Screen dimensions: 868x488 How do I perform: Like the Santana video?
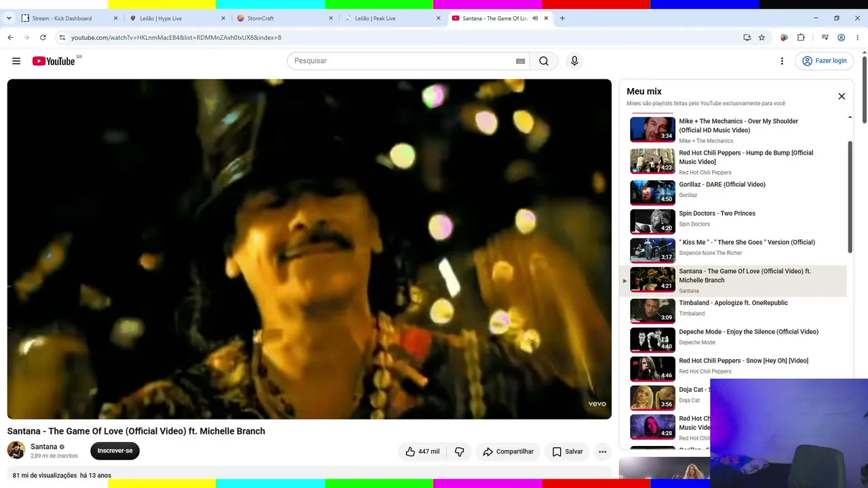pos(422,451)
